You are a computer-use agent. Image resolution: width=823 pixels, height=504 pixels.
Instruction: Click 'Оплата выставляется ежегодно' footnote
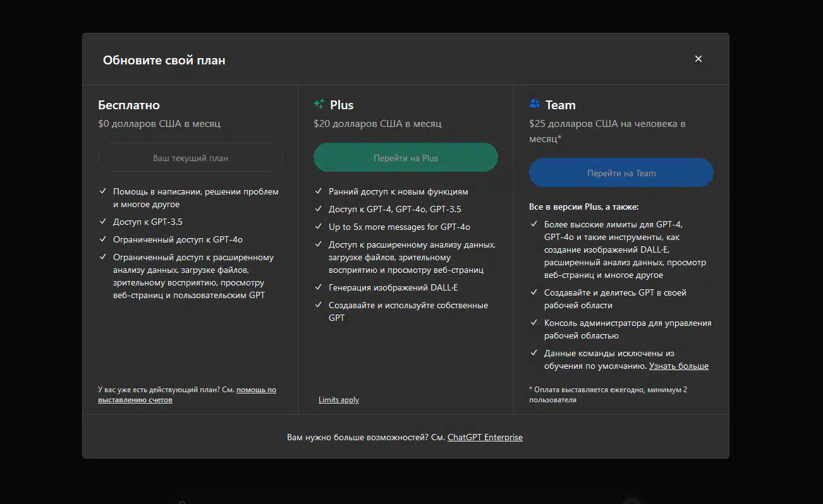608,395
